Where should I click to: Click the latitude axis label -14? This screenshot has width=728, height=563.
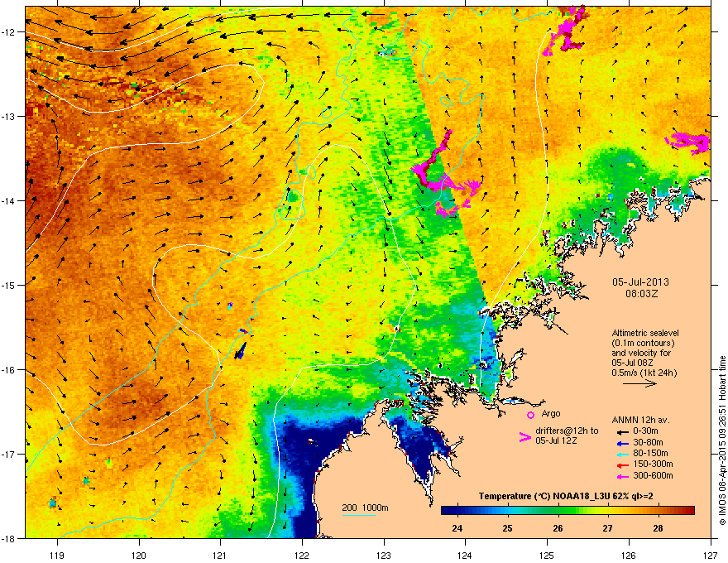point(9,200)
